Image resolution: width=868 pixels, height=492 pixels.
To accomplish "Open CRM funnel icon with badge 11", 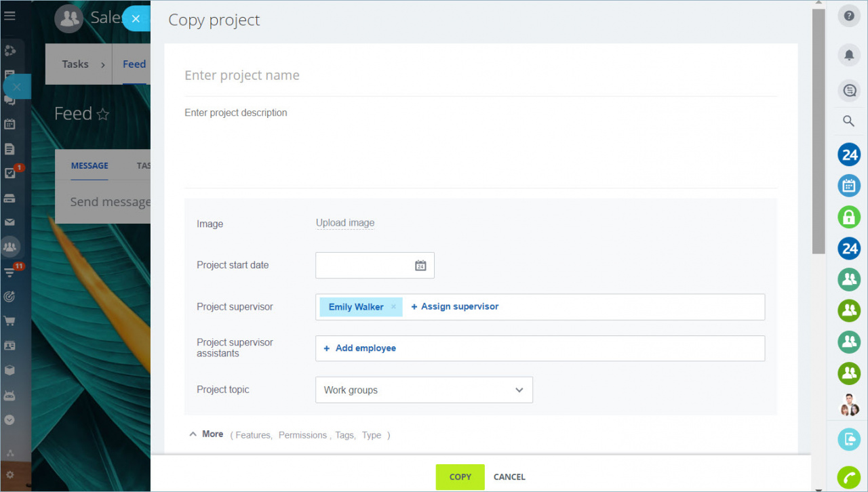I will (x=9, y=272).
